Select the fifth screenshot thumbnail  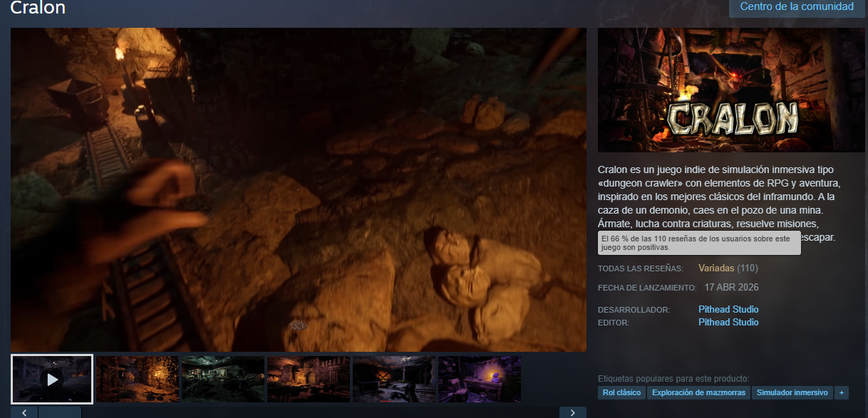click(394, 379)
